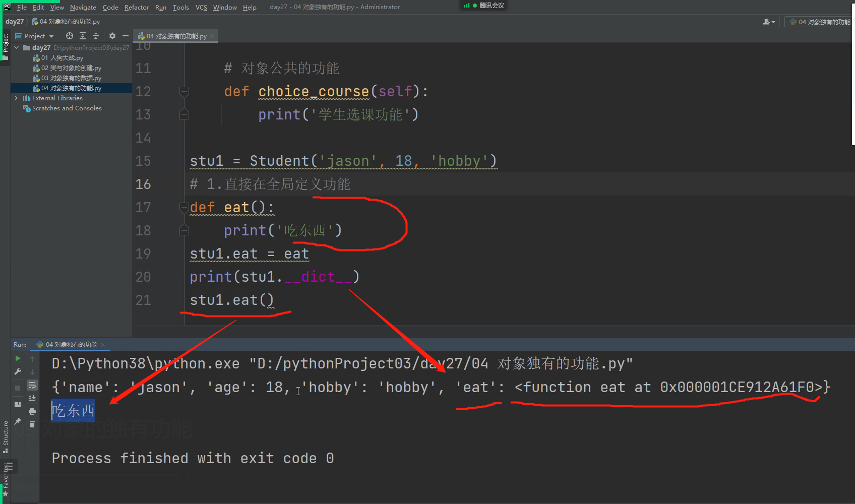
Task: Open the Refactor menu
Action: [x=137, y=8]
